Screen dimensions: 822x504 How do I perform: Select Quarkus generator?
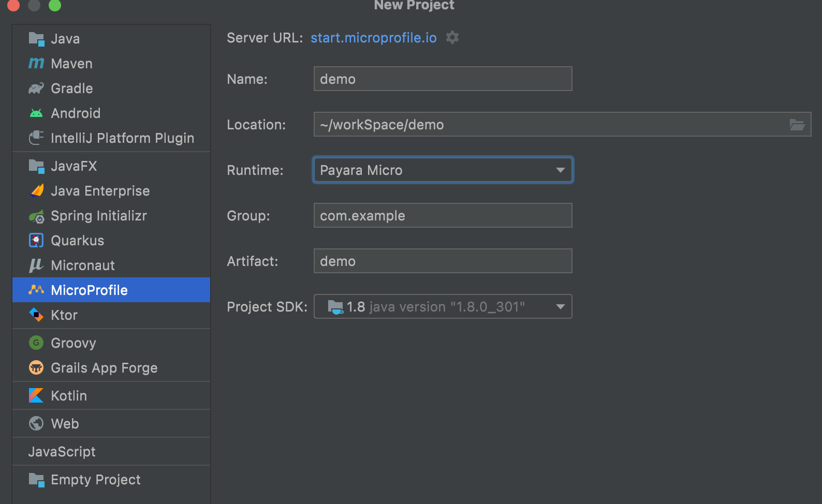[x=111, y=241]
